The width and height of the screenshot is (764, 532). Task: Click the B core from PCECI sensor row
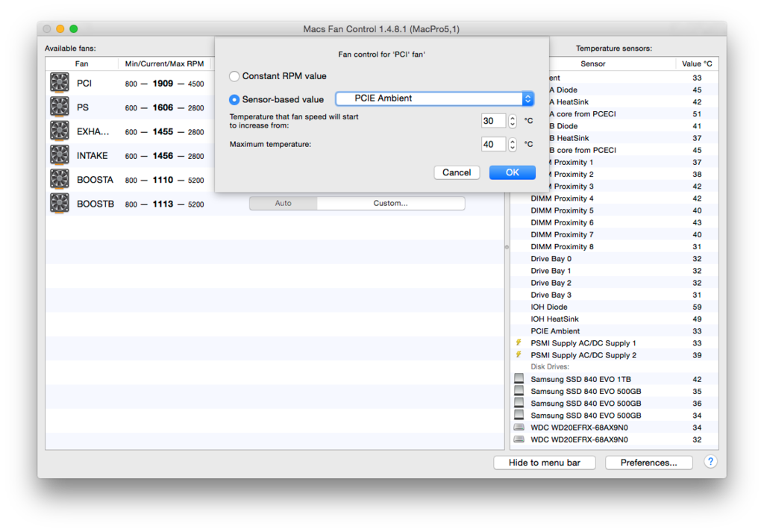[x=634, y=150]
